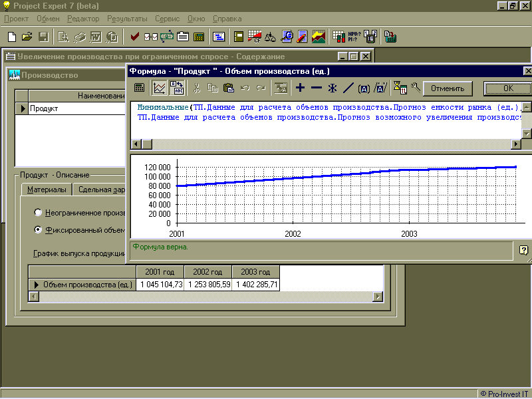Open the Проект menu
532x399 pixels.
tap(16, 19)
